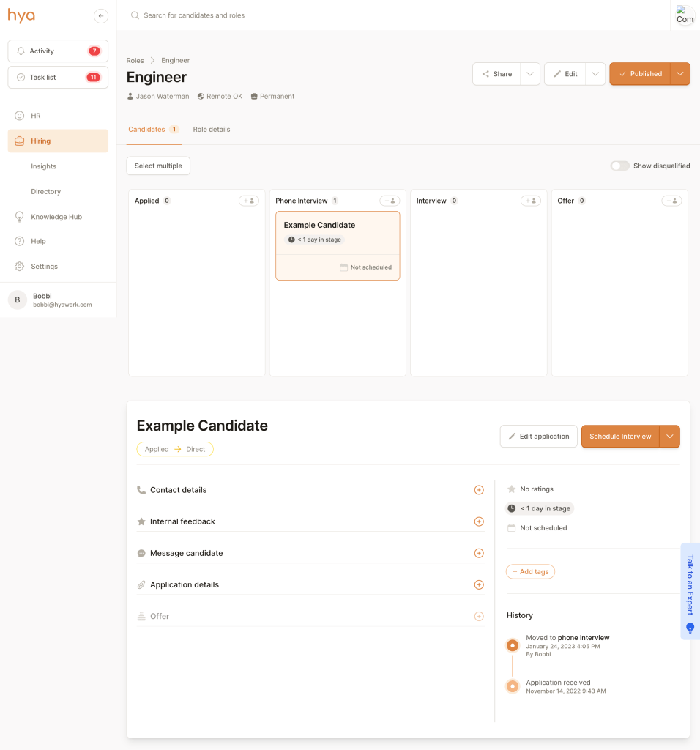Click add candidate icon in Interview column
This screenshot has height=750, width=700.
tap(531, 201)
